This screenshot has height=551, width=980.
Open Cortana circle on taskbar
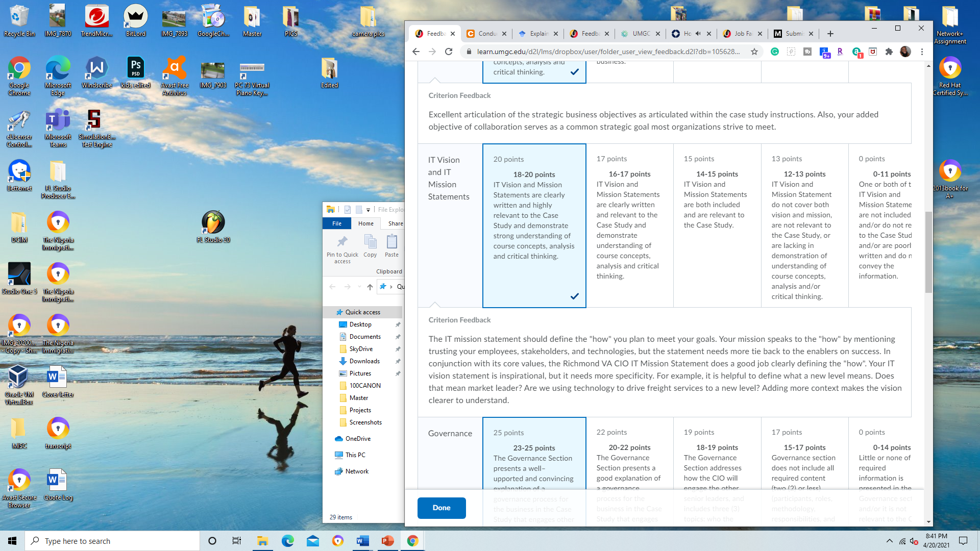[x=212, y=541]
